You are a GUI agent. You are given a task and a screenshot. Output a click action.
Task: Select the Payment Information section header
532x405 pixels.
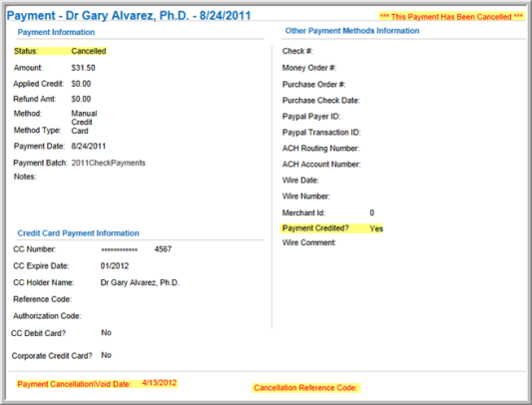[56, 32]
